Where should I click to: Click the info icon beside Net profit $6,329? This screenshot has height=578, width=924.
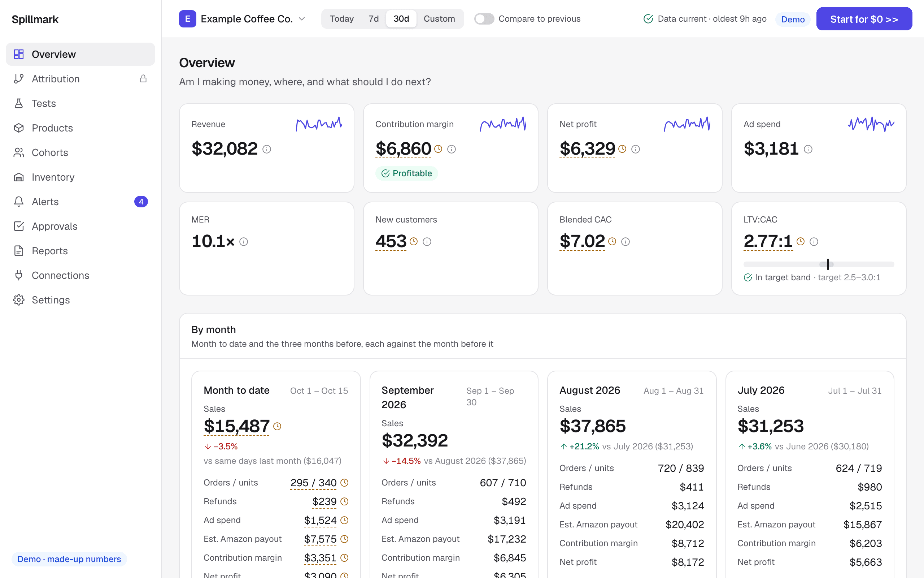635,149
